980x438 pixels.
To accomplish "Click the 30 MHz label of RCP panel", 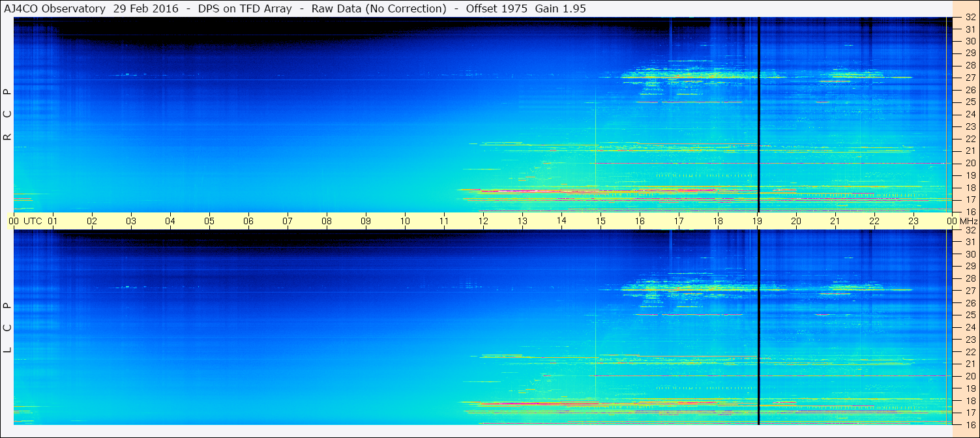I will point(970,41).
